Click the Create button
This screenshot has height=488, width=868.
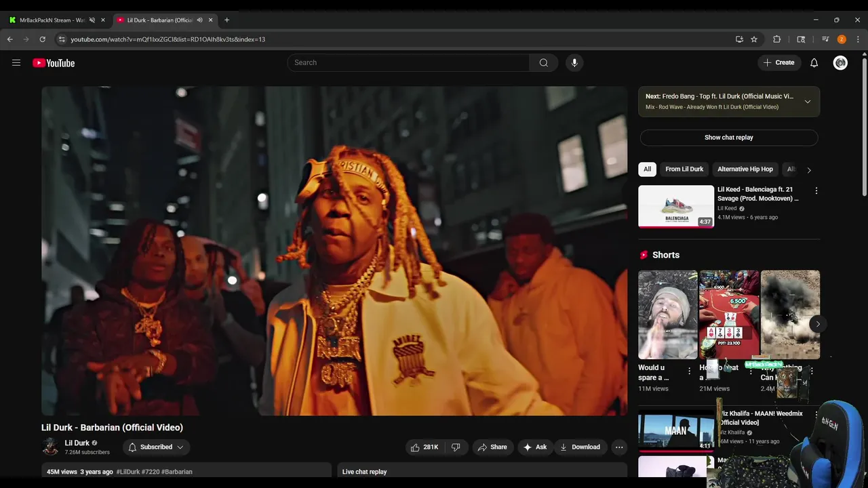pos(779,62)
